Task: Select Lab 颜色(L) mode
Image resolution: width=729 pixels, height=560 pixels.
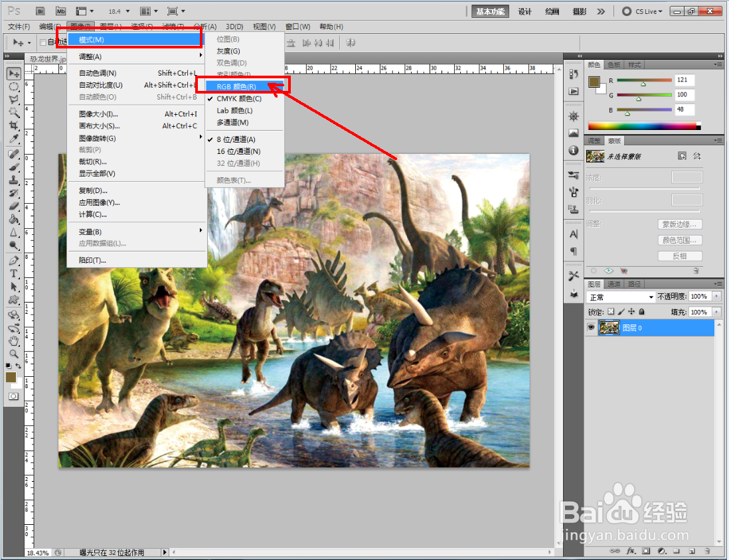Action: coord(244,111)
